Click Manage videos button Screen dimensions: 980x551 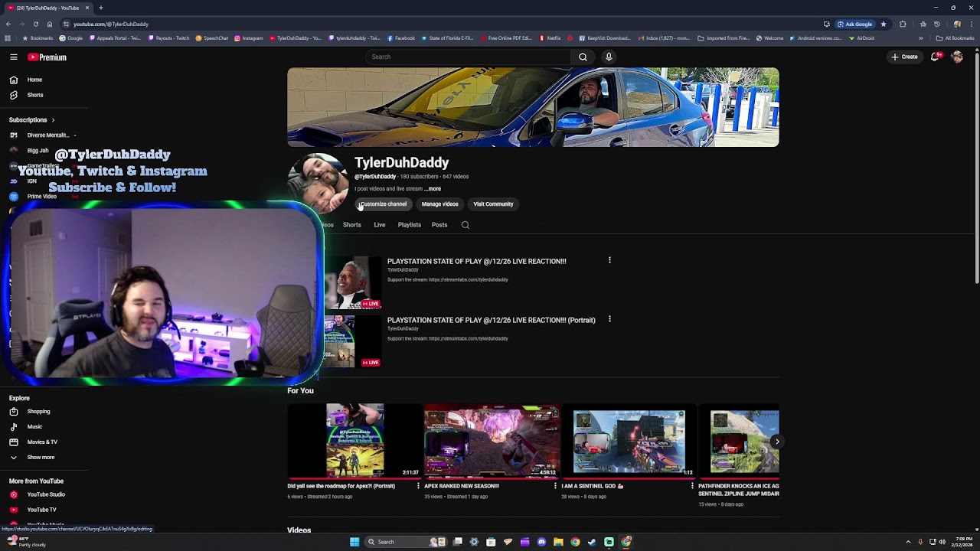[439, 204]
